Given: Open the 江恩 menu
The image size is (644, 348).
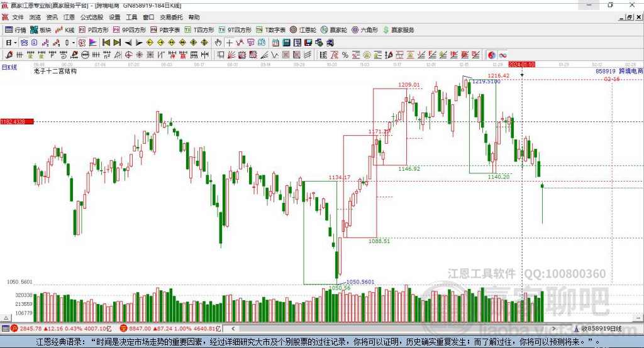Looking at the screenshot, I should coord(69,17).
